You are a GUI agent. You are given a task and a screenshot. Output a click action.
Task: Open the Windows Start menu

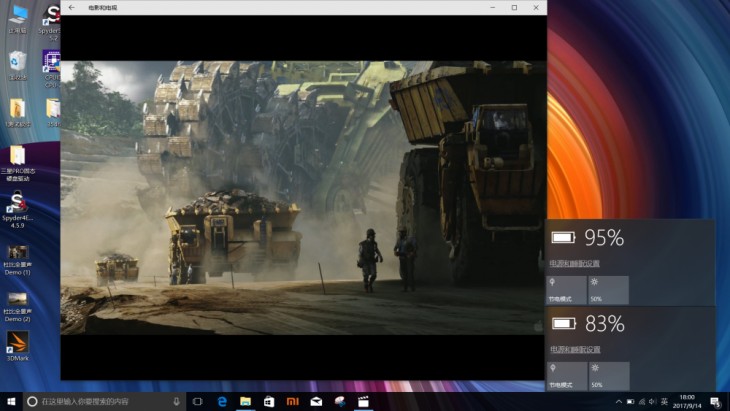(x=9, y=401)
